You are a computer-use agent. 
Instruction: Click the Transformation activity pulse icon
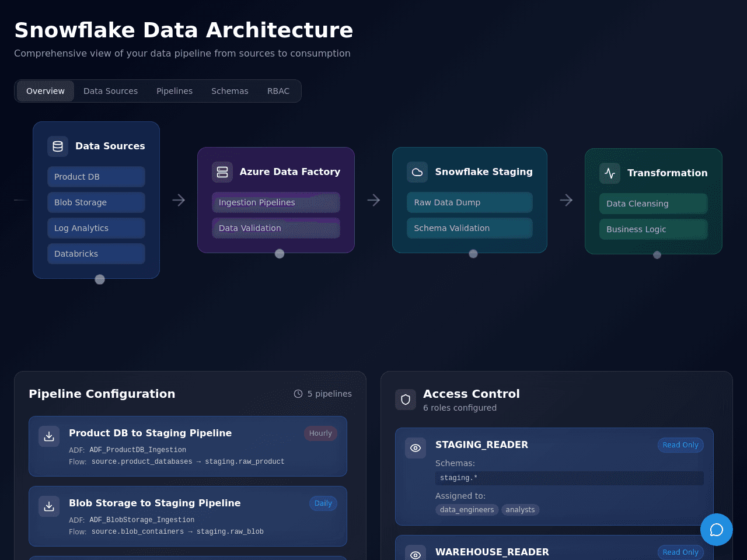pos(610,173)
